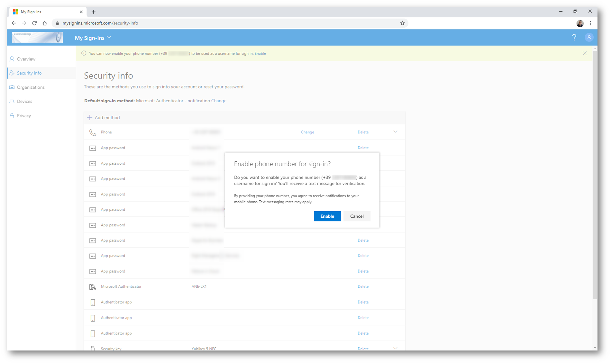Delete the Phone sign-in method
The height and width of the screenshot is (364, 611).
click(x=363, y=132)
